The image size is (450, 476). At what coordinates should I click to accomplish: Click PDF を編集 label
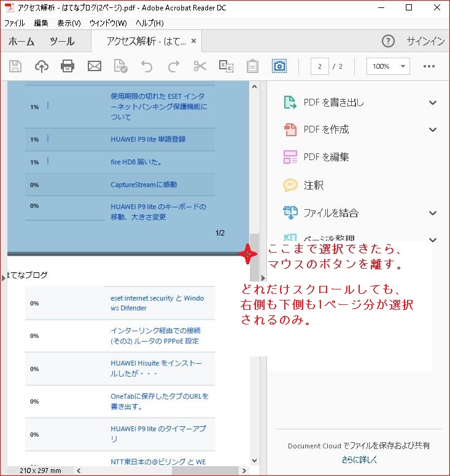326,157
